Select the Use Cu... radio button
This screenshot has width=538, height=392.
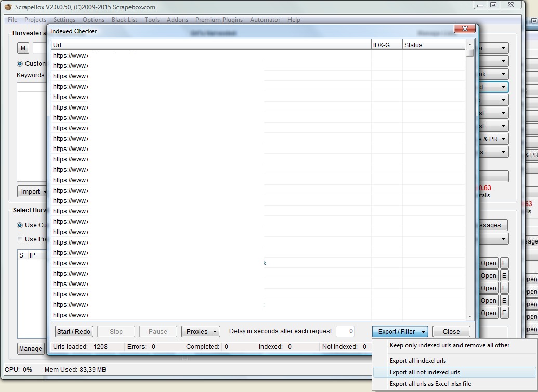click(20, 225)
